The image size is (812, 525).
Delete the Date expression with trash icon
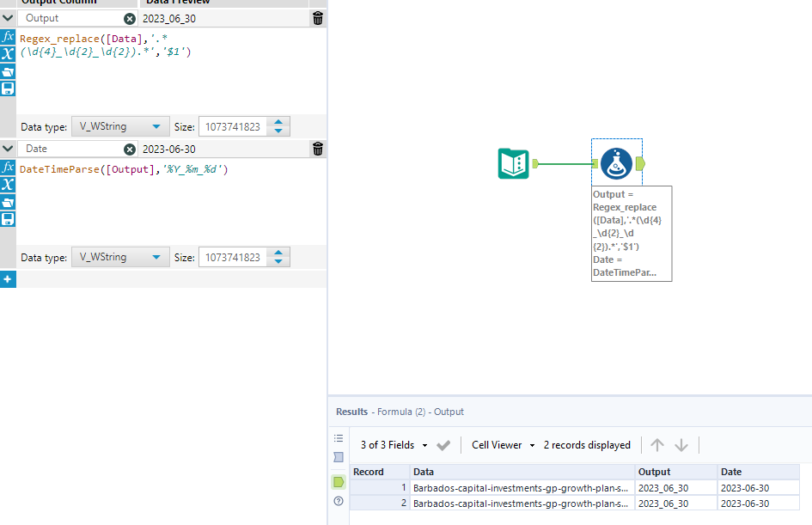pos(318,150)
